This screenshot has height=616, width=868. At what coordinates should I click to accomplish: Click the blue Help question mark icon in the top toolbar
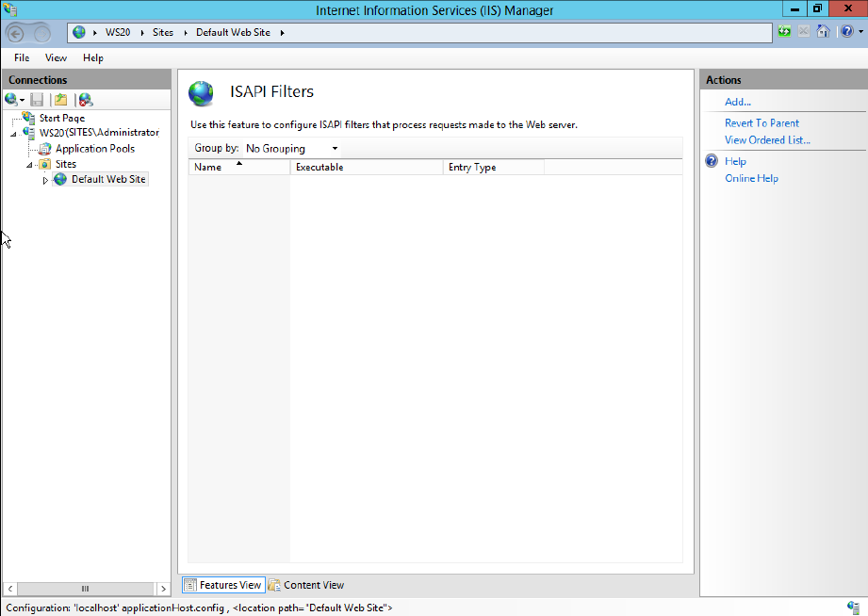847,31
